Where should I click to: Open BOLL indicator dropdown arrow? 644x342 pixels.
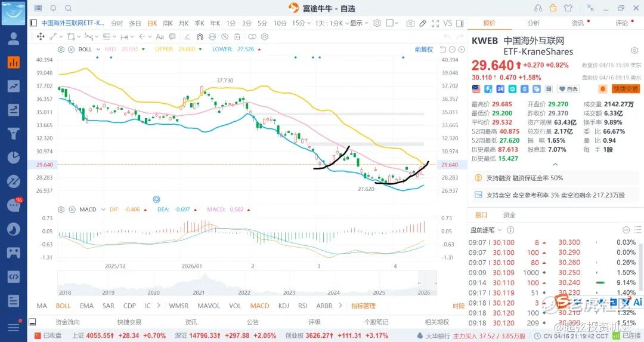click(x=98, y=50)
